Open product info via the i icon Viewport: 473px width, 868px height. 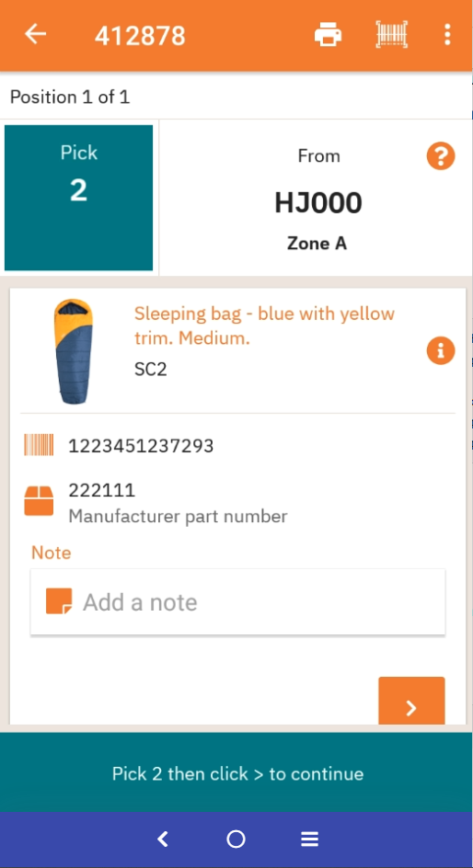point(441,351)
